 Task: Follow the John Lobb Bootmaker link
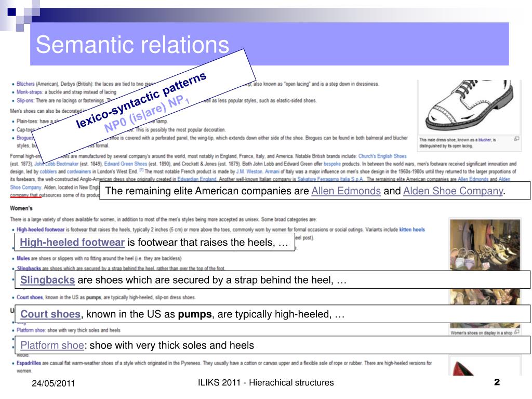pyautogui.click(x=57, y=164)
